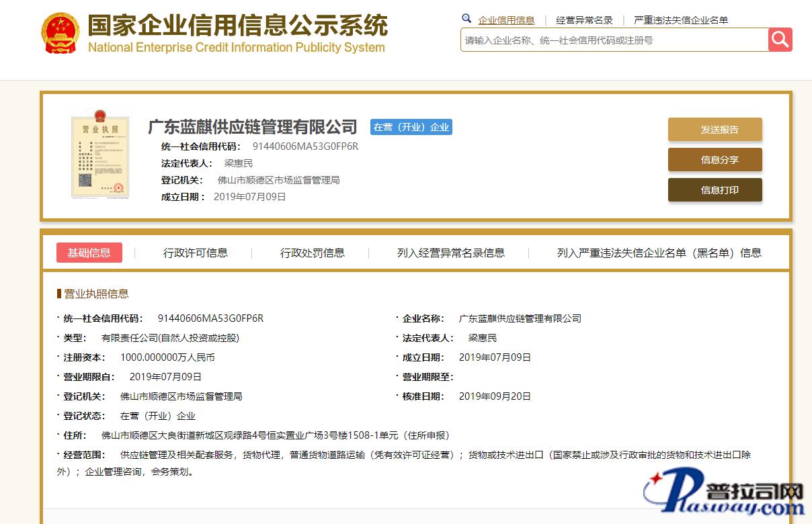Click the company name heading 广东蓝麒供应链管理有限公司
Viewport: 812px width, 524px height.
pyautogui.click(x=253, y=126)
